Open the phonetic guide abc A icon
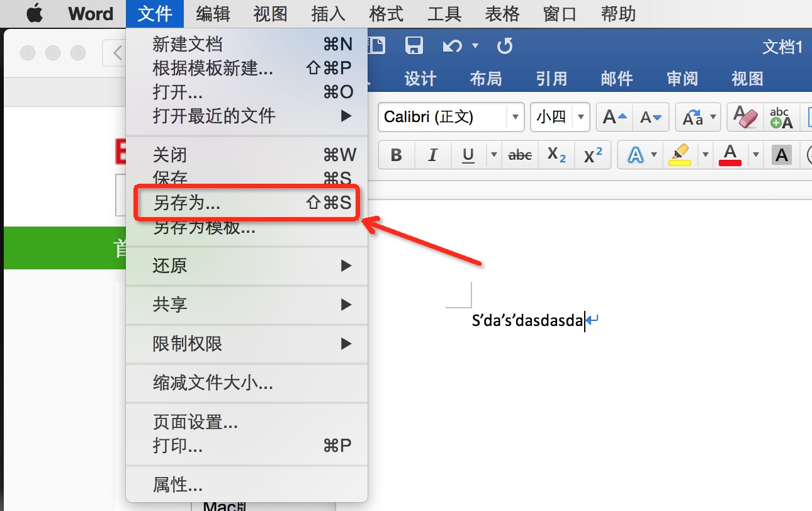 [x=781, y=117]
